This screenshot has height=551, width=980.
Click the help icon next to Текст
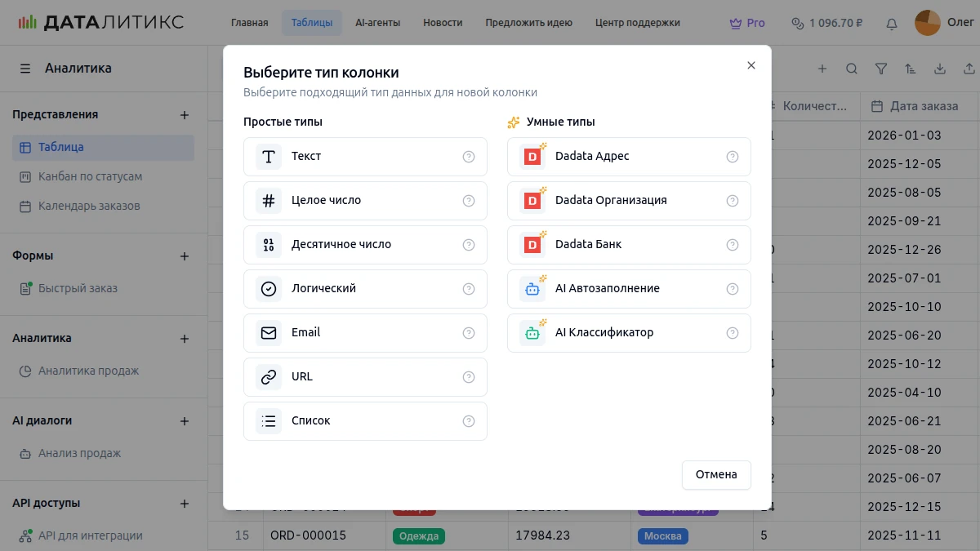(469, 157)
